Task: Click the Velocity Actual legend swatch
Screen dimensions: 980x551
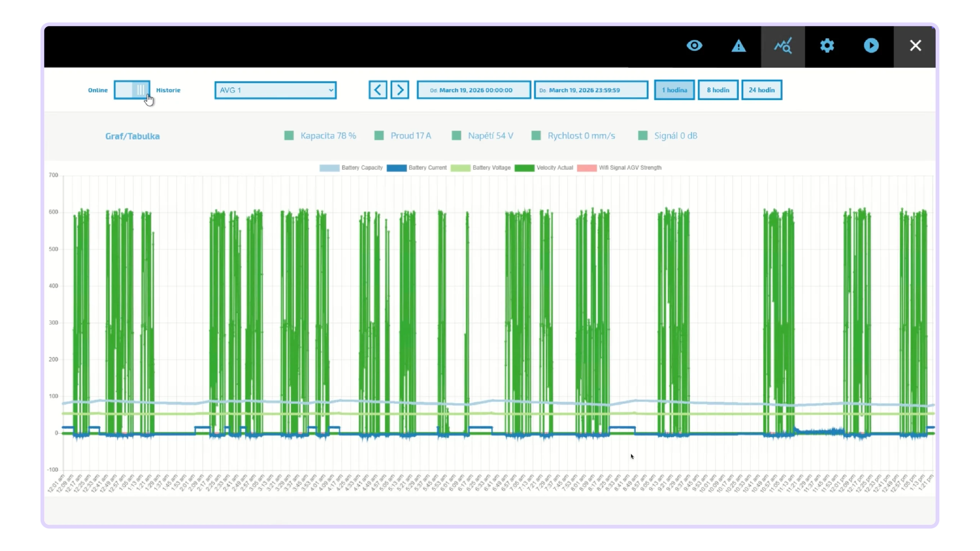Action: tap(524, 168)
